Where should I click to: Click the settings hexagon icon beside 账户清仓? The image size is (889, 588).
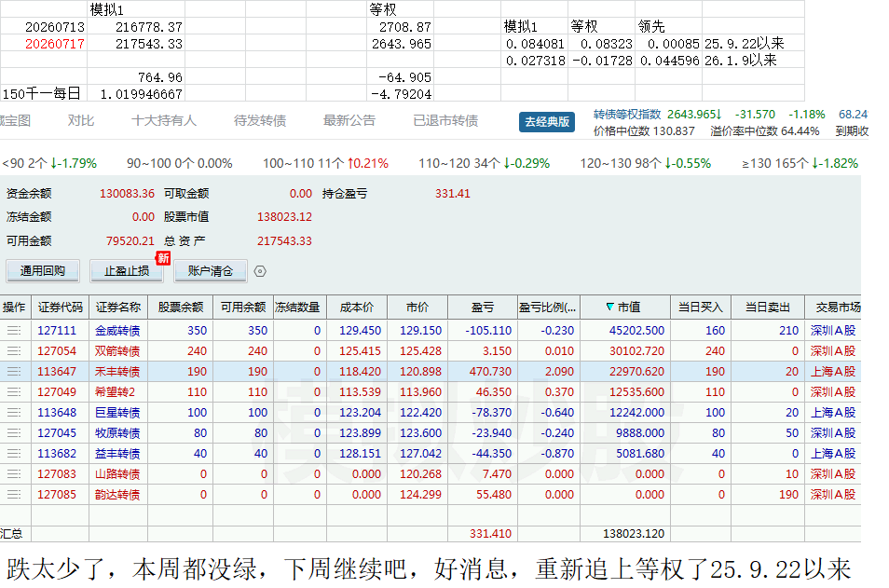(x=260, y=271)
